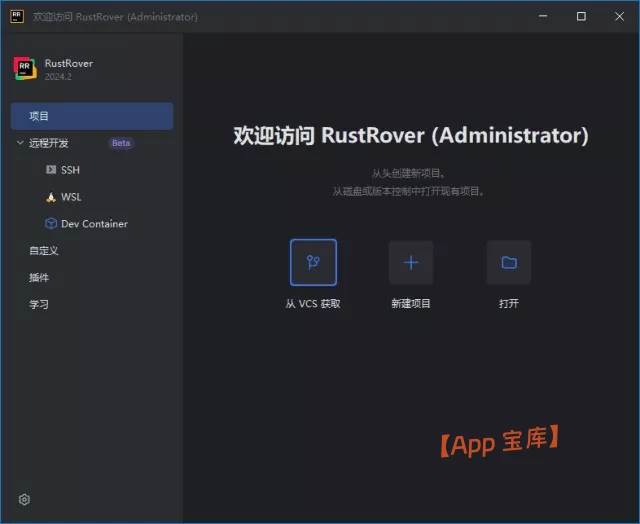The width and height of the screenshot is (640, 524).
Task: Click the Get from VCS branch icon
Action: click(x=313, y=262)
